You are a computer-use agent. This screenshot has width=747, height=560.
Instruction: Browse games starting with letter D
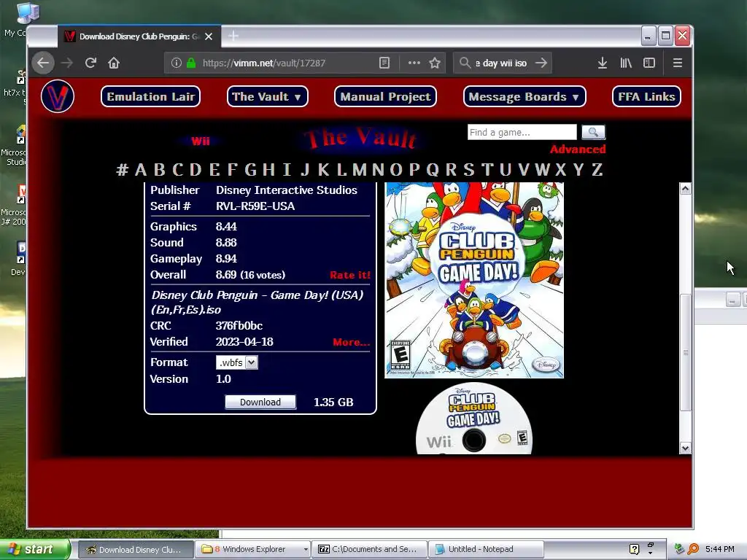196,169
